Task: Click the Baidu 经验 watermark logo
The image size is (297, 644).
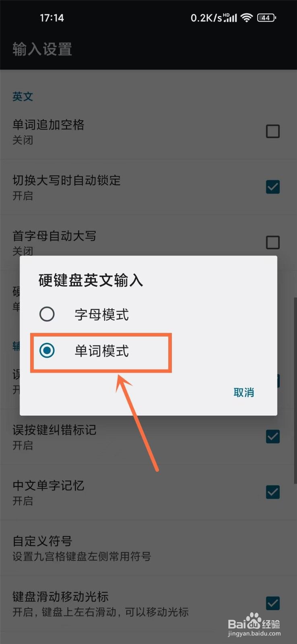Action: click(254, 625)
